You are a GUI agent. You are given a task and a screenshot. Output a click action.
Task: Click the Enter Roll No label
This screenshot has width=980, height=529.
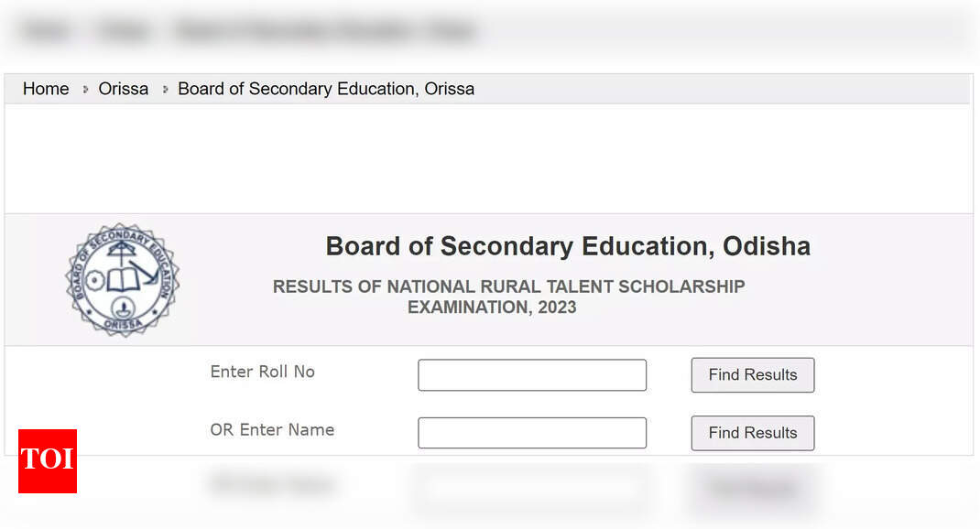pyautogui.click(x=262, y=372)
